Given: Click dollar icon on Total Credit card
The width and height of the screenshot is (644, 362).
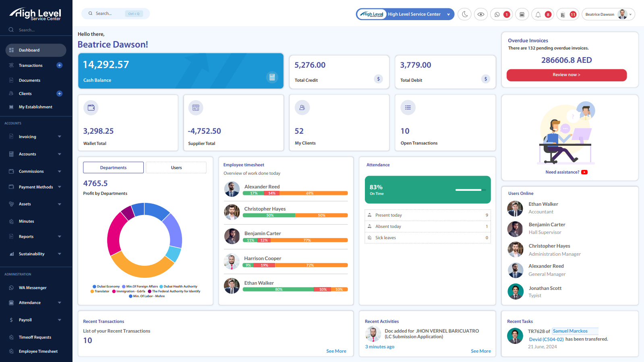Looking at the screenshot, I should (x=378, y=79).
